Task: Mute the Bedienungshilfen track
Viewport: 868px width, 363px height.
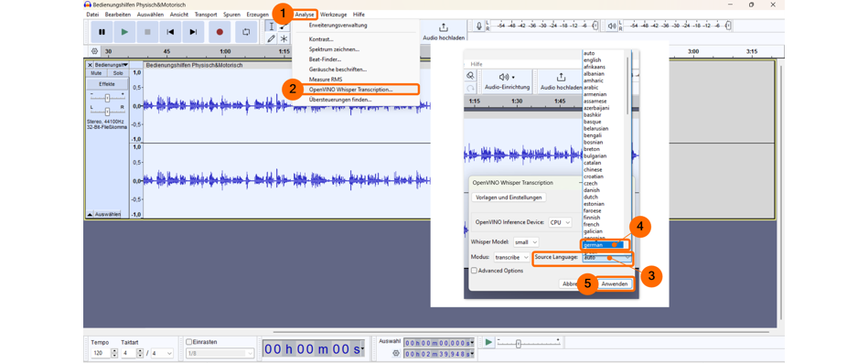Action: coord(96,73)
